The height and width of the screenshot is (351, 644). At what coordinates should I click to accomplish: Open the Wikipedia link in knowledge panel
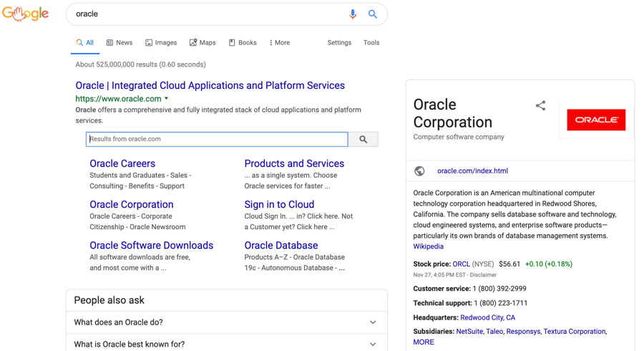(x=428, y=246)
